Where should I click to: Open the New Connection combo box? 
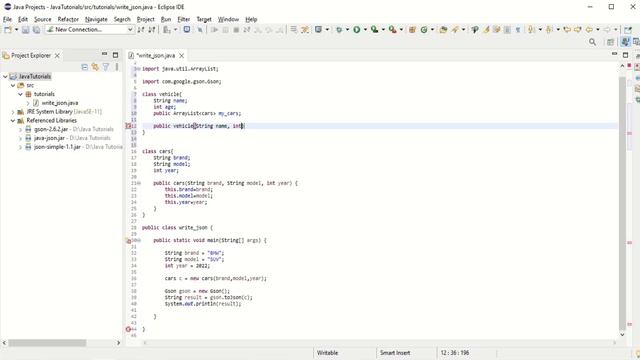90,30
